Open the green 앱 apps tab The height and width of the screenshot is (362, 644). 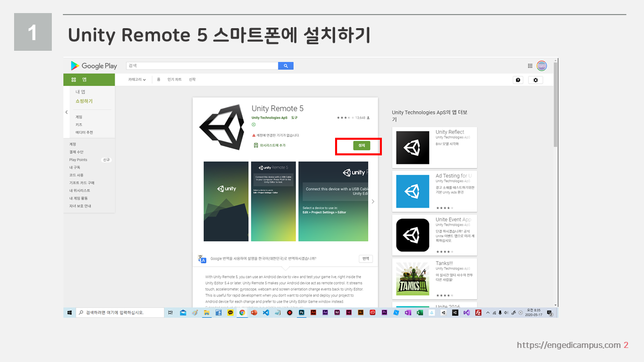(89, 79)
